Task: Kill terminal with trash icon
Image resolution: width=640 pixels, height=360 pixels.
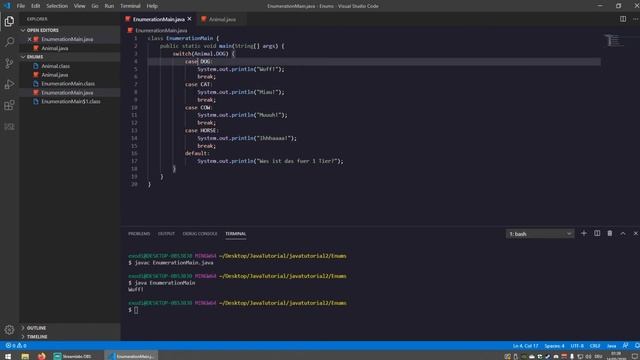Action: (610, 233)
